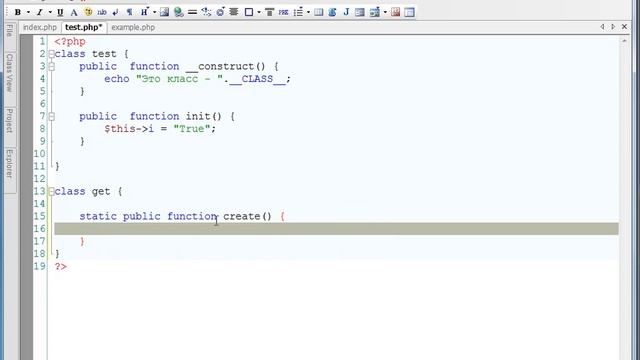
Task: Click the square box (div) icon
Action: click(x=249, y=12)
